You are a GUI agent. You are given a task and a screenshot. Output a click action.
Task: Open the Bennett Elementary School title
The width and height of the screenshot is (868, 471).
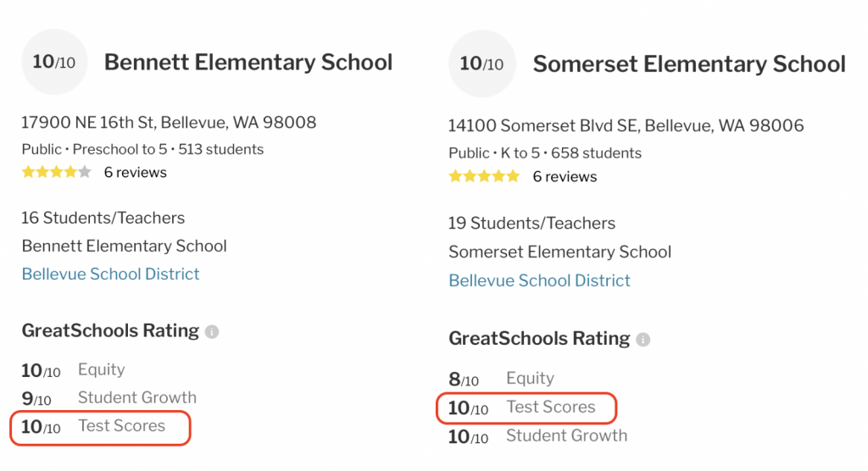tap(248, 62)
